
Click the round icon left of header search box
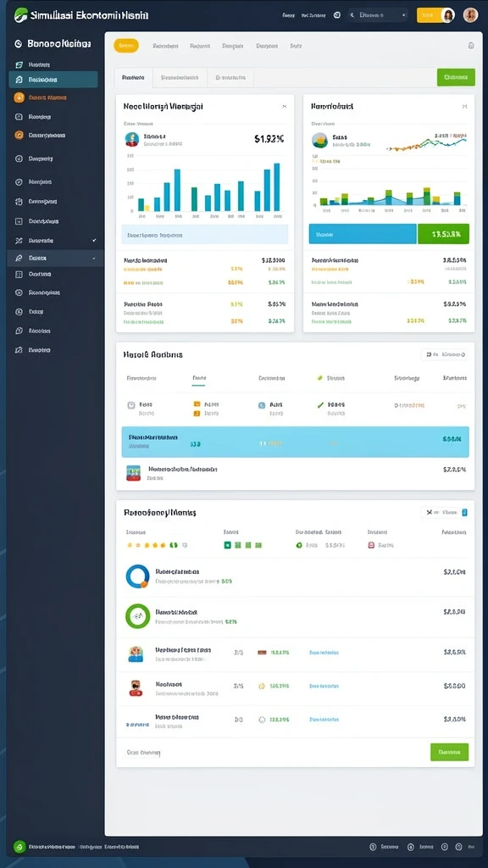pos(337,15)
